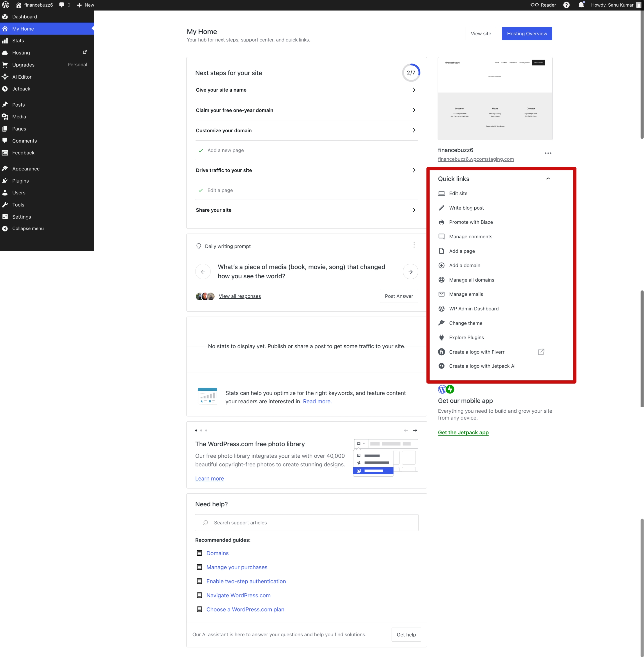The height and width of the screenshot is (658, 644).
Task: Open comments bubble in admin bar
Action: 65,5
